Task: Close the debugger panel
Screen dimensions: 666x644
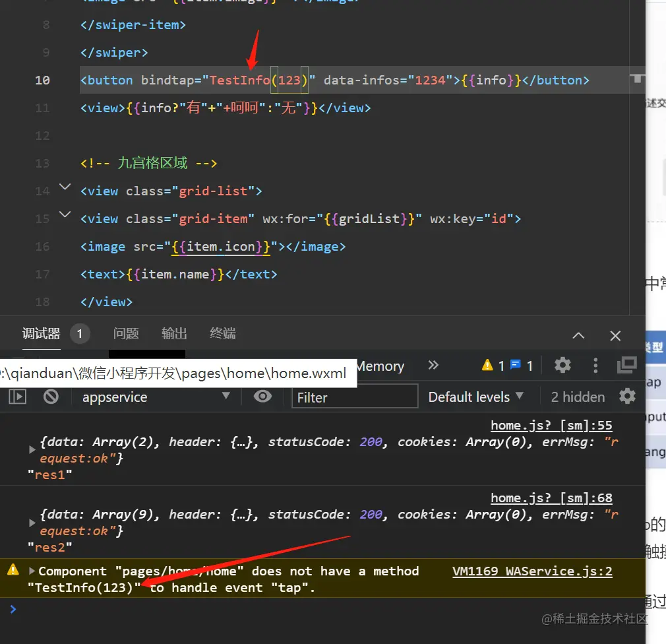Action: tap(615, 335)
